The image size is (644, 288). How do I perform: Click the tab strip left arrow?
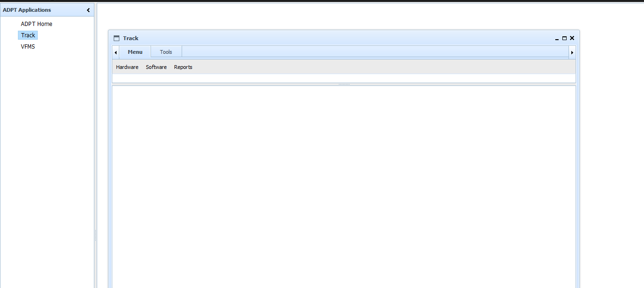point(116,52)
